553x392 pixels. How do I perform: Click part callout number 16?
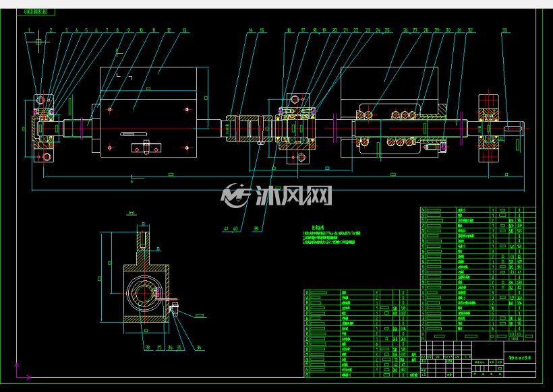point(289,30)
